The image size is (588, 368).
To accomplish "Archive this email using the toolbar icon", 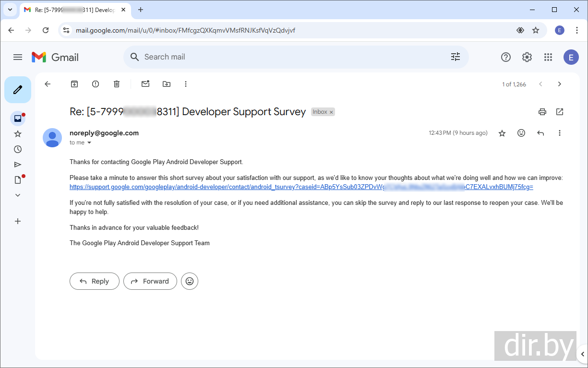I will pos(74,84).
